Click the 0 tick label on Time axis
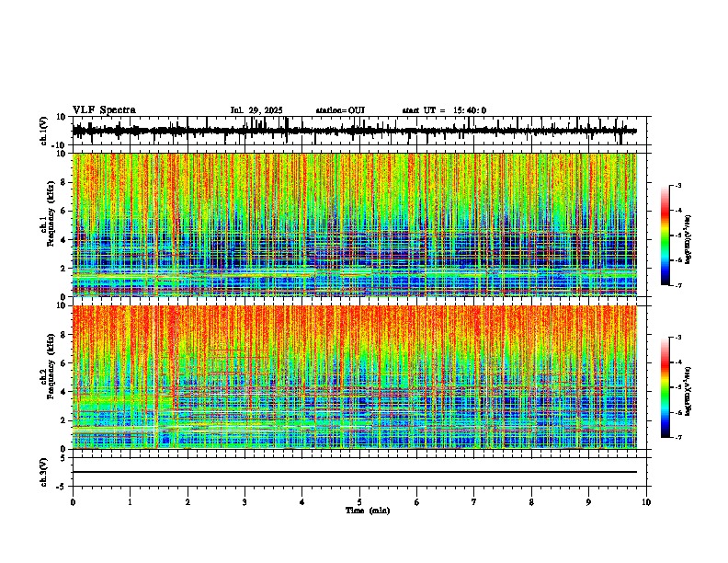 coord(73,502)
